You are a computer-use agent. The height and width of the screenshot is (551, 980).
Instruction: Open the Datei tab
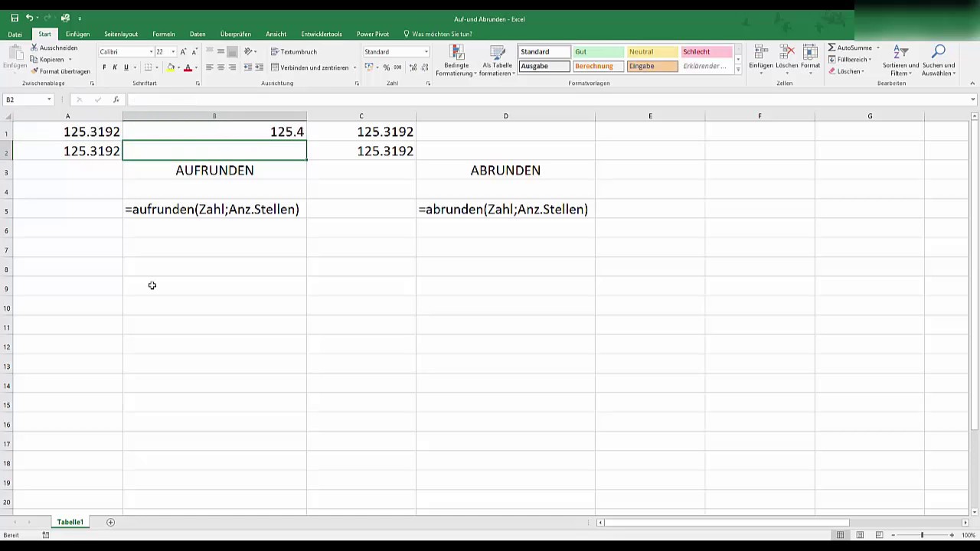coord(15,34)
